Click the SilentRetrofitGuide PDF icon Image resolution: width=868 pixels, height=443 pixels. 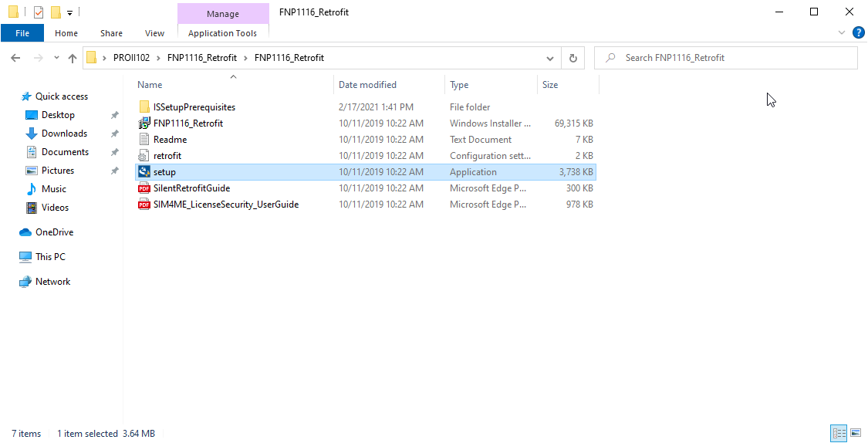pyautogui.click(x=144, y=188)
